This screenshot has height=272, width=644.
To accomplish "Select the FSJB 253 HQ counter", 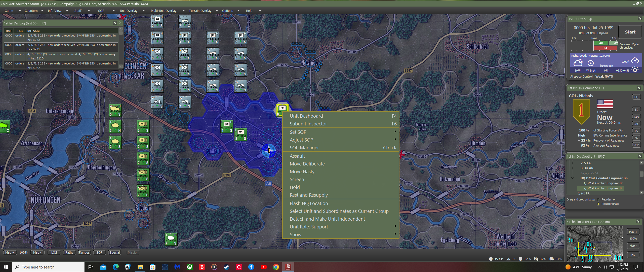I will [x=157, y=22].
